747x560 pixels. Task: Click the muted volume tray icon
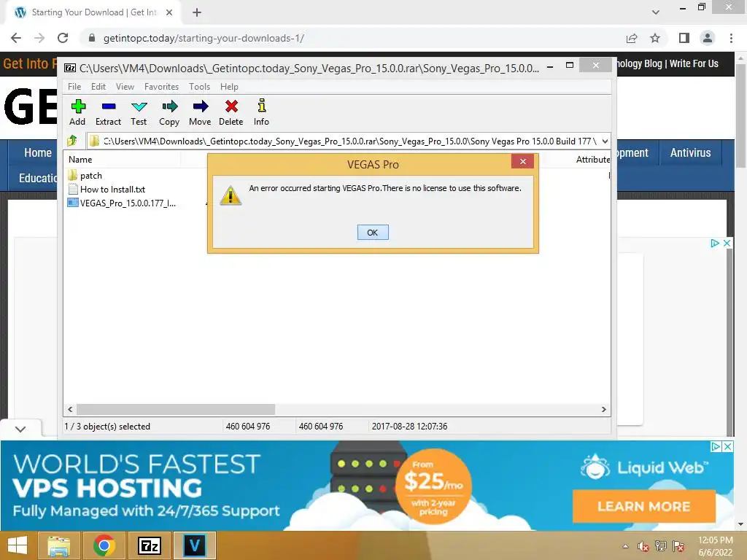[643, 546]
